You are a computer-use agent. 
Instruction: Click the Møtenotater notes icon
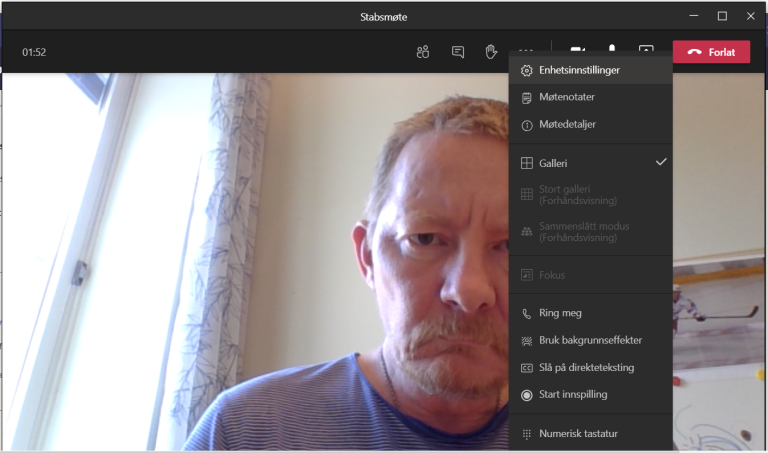[x=527, y=98]
